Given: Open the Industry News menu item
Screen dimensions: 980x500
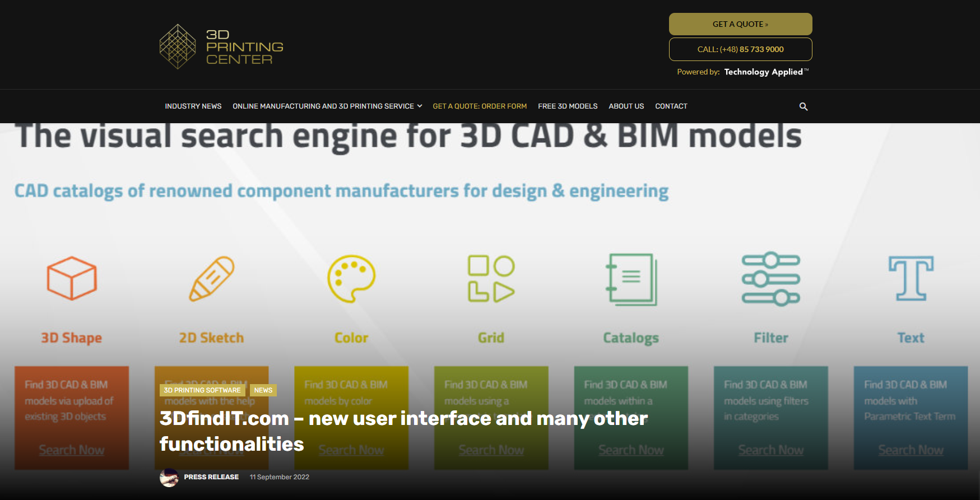Looking at the screenshot, I should [x=193, y=106].
